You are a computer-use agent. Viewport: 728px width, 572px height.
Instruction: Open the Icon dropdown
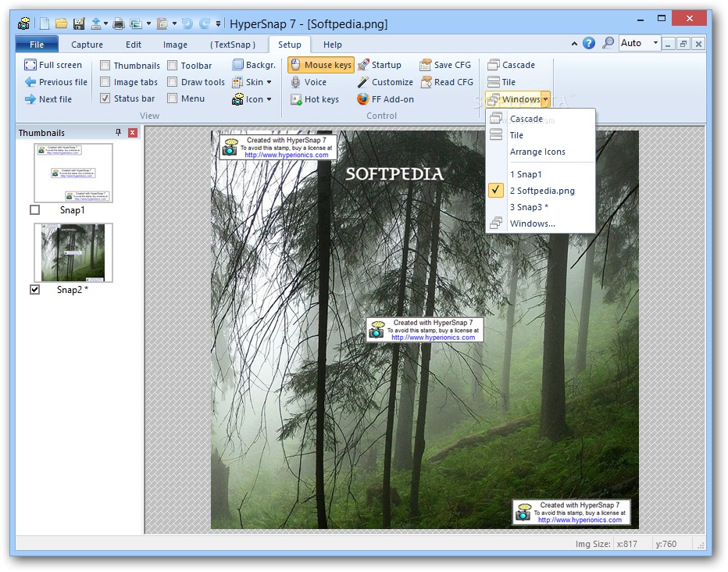[252, 99]
